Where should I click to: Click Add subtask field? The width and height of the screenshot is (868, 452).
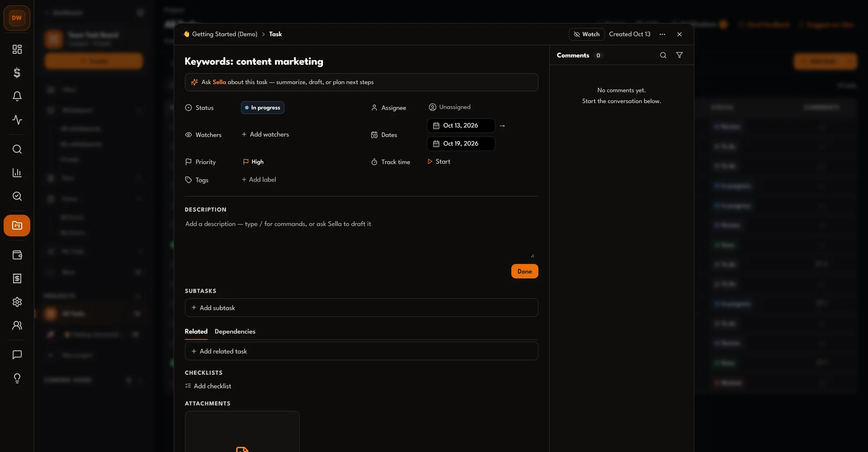click(362, 308)
